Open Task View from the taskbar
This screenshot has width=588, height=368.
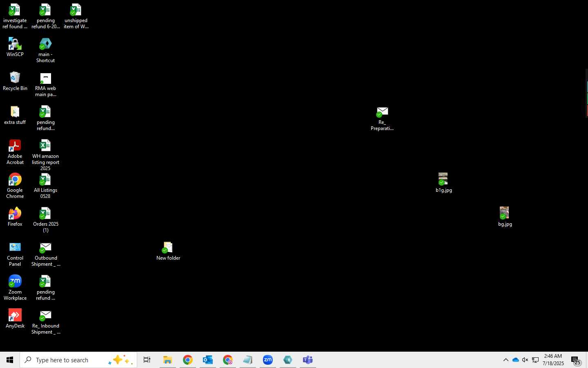click(x=147, y=360)
